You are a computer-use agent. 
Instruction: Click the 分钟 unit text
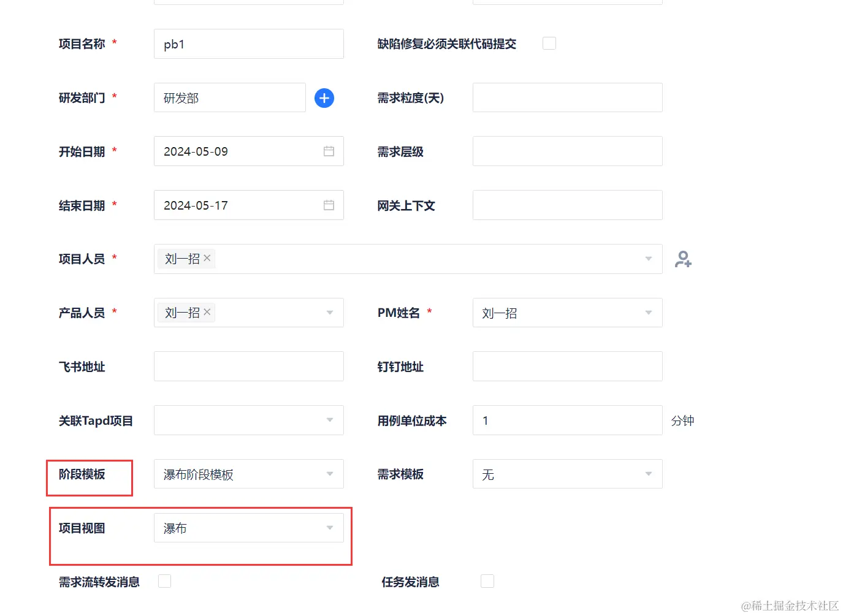point(682,420)
